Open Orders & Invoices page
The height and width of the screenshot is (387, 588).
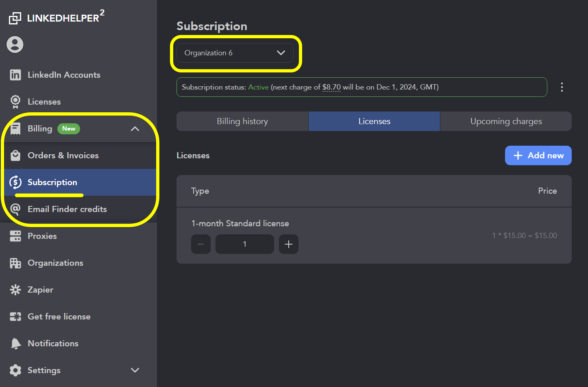pyautogui.click(x=63, y=155)
